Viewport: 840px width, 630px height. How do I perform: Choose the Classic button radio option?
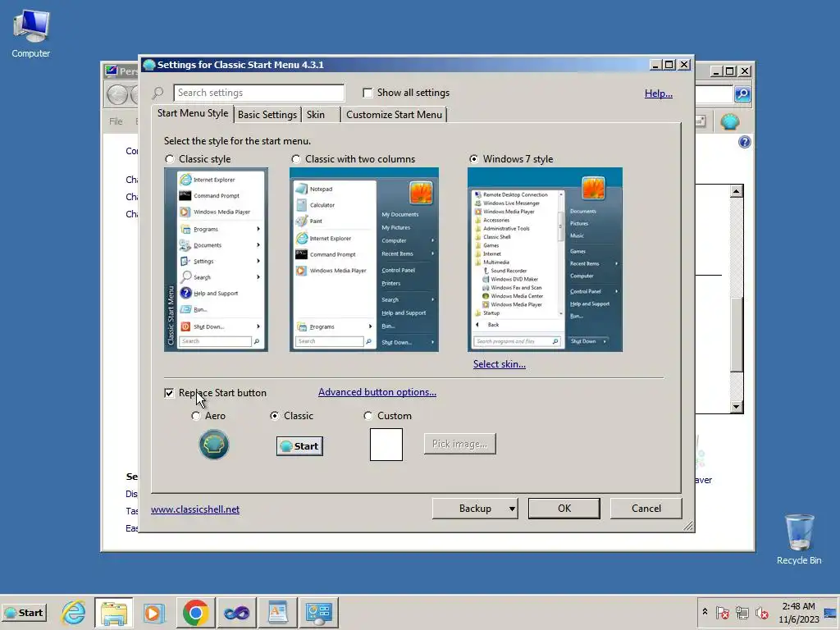[x=274, y=416]
